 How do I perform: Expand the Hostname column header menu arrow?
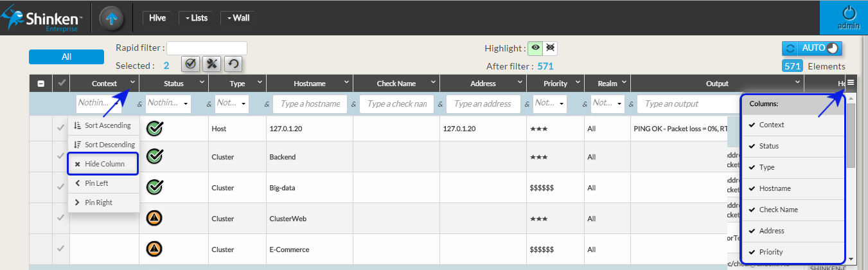(x=346, y=82)
